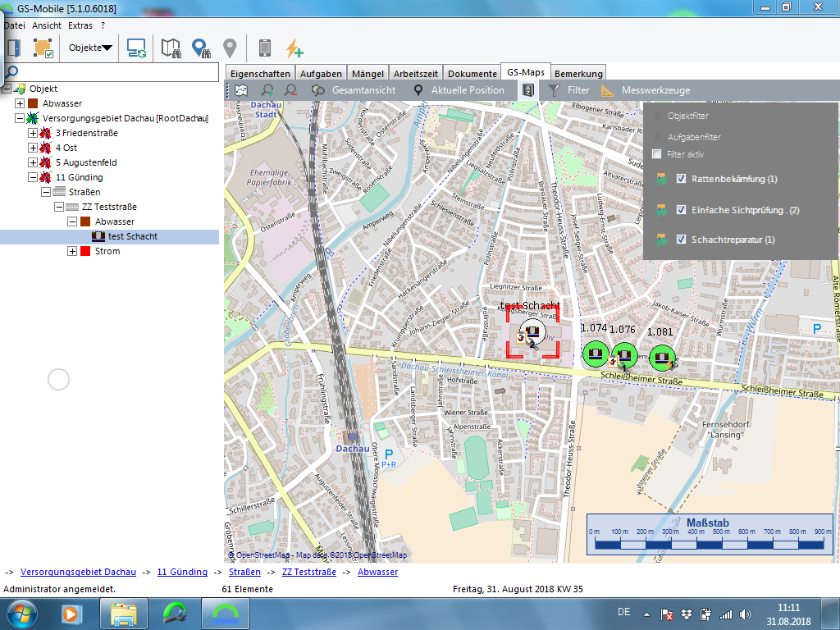The width and height of the screenshot is (840, 630).
Task: Toggle the Einfache Sichtprüfung checkbox
Action: tap(681, 210)
